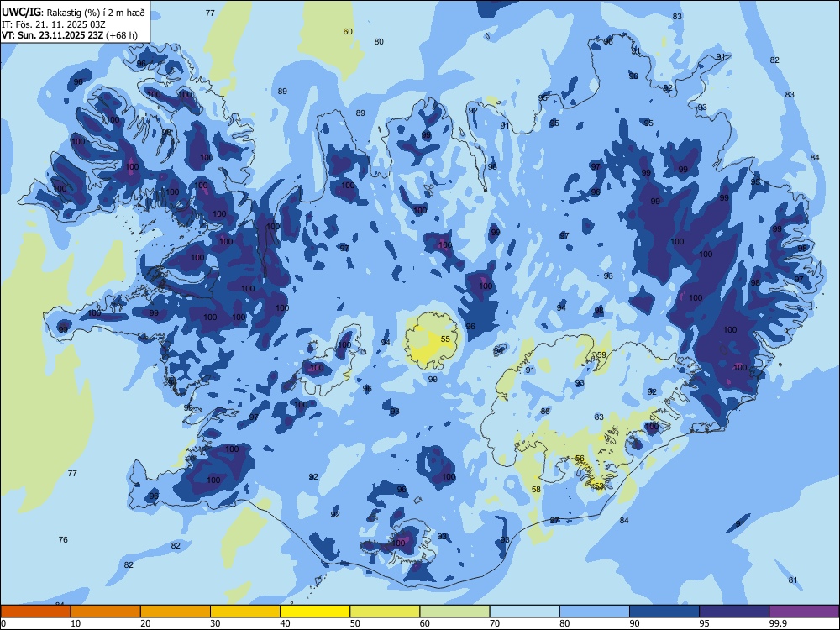Click the pale yellow 50–60 legend band

point(386,612)
